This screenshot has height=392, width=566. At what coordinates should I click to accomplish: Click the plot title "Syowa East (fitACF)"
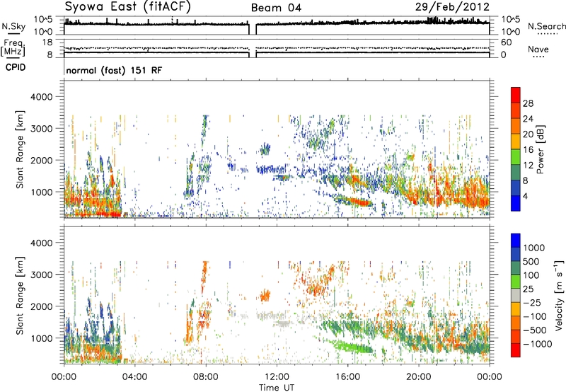pos(128,7)
